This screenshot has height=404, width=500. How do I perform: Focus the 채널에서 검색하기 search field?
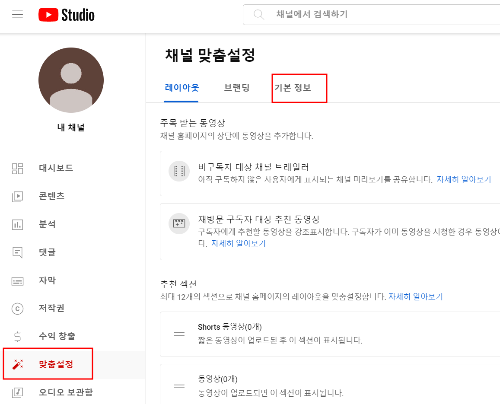pyautogui.click(x=372, y=14)
